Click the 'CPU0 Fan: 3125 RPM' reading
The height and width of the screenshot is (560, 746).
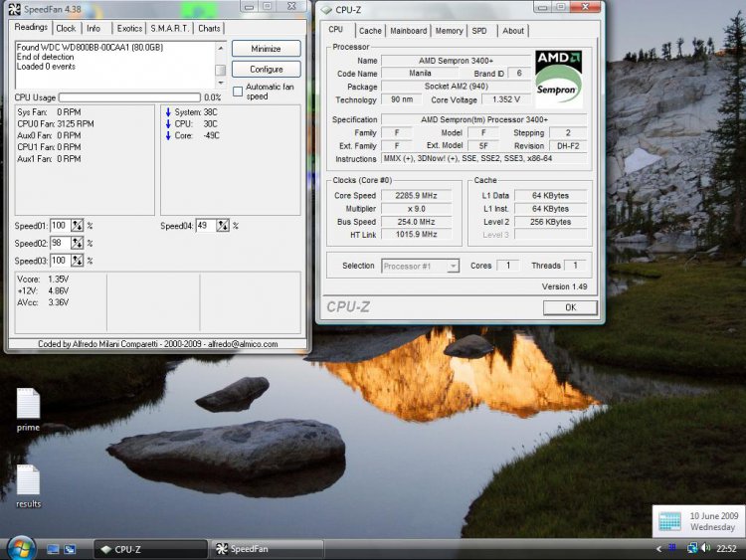pyautogui.click(x=55, y=123)
